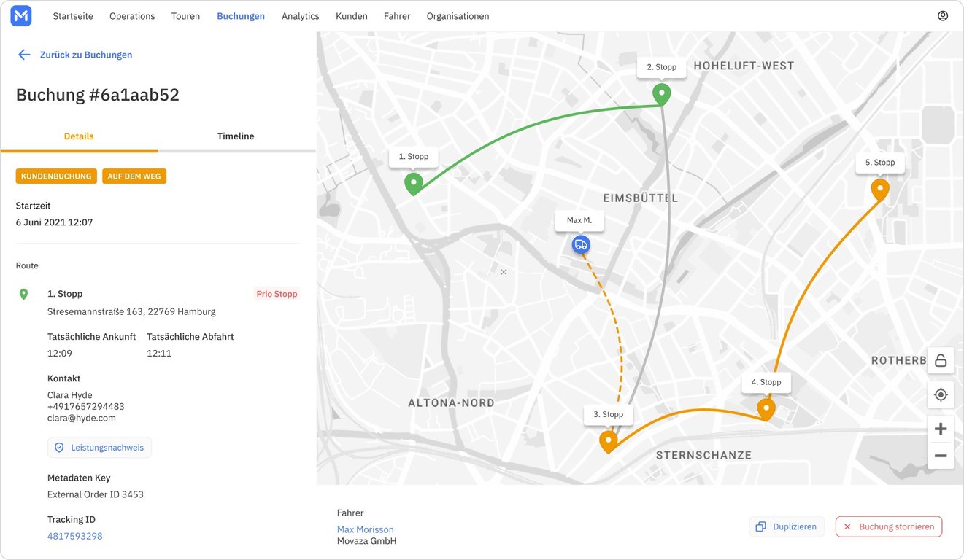The height and width of the screenshot is (560, 964).
Task: Click the AUF DEM WEG status badge
Action: point(134,176)
